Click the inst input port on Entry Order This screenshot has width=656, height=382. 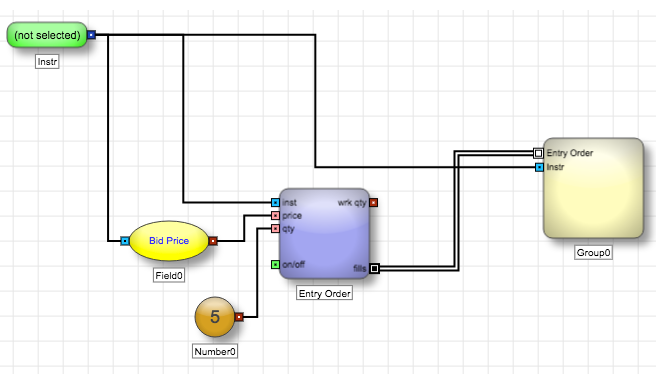[x=275, y=203]
